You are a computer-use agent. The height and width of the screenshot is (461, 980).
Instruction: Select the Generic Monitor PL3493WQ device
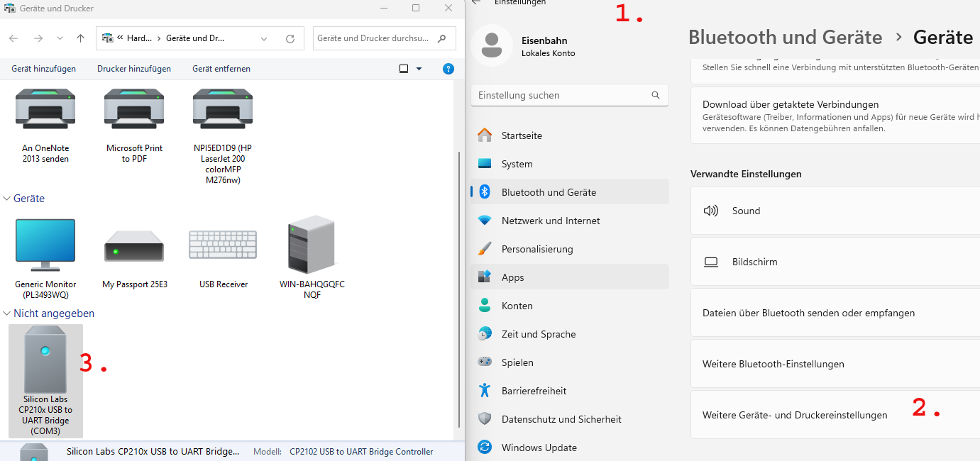click(45, 245)
